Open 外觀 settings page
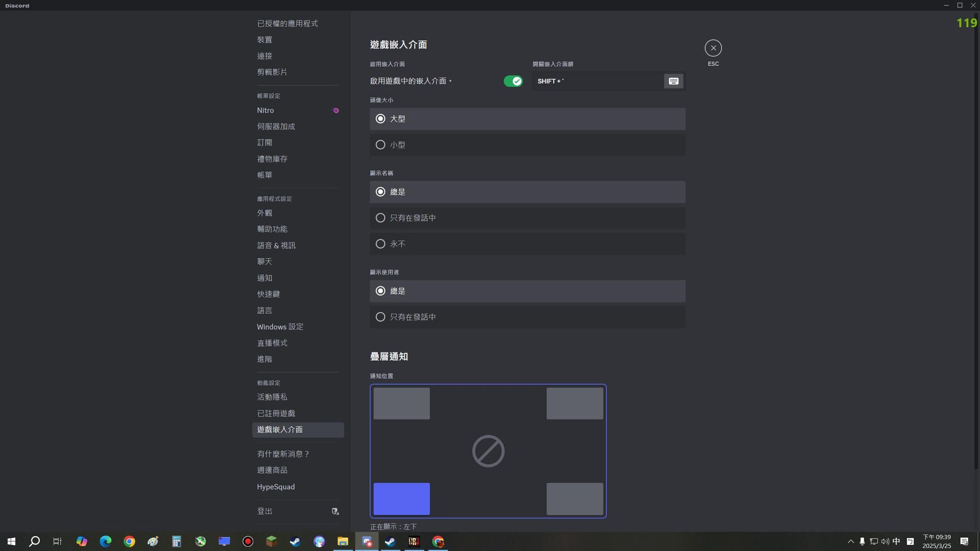 [298, 213]
